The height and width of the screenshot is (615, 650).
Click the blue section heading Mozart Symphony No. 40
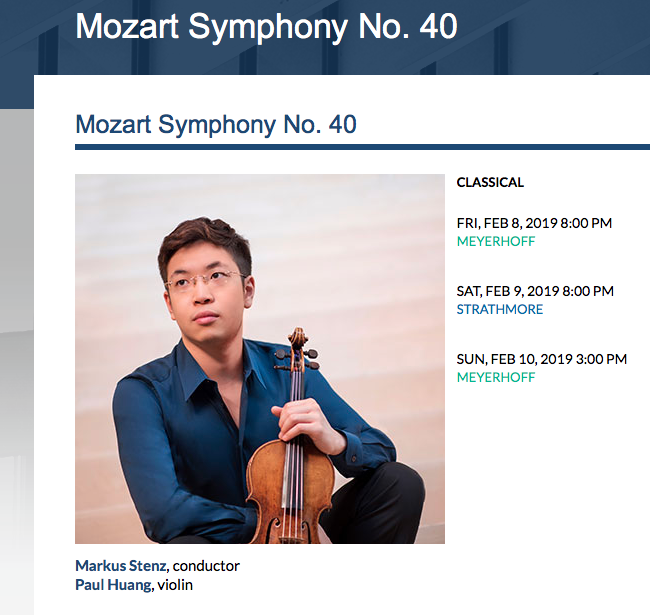click(216, 126)
